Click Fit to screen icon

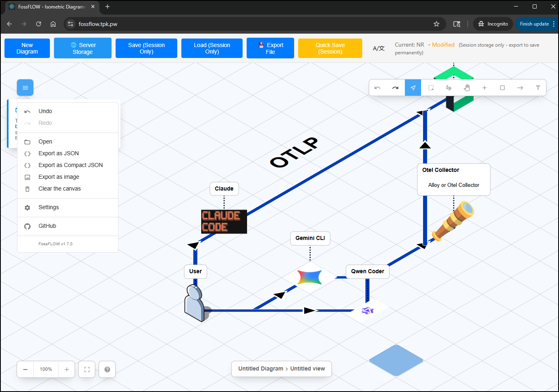click(x=87, y=369)
